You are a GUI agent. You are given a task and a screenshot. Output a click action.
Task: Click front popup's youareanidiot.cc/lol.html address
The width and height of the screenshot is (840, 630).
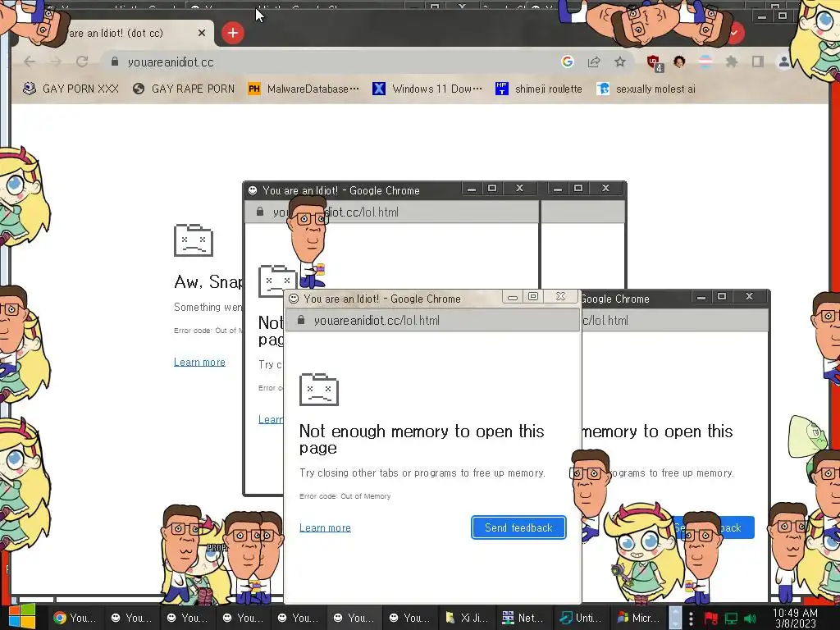click(377, 321)
